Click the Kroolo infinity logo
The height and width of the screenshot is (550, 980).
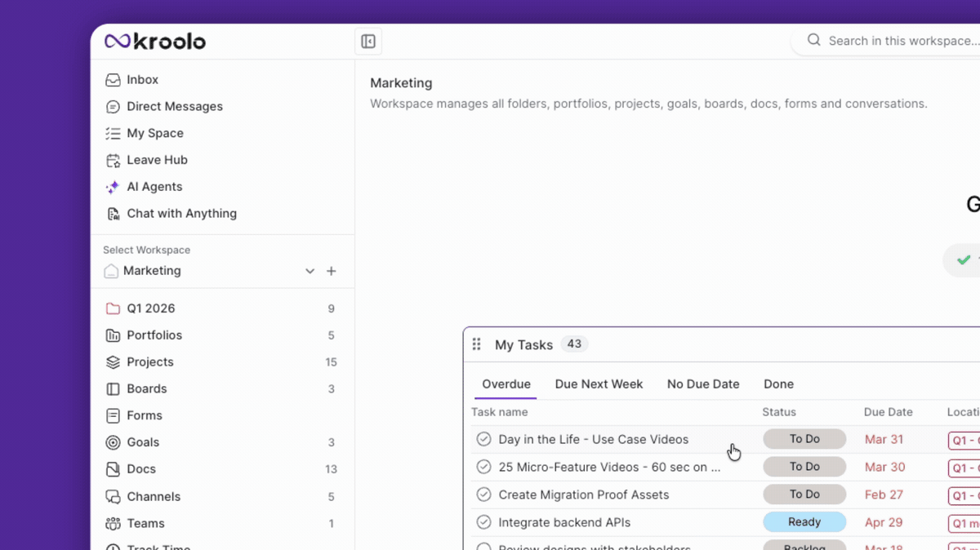click(x=118, y=42)
